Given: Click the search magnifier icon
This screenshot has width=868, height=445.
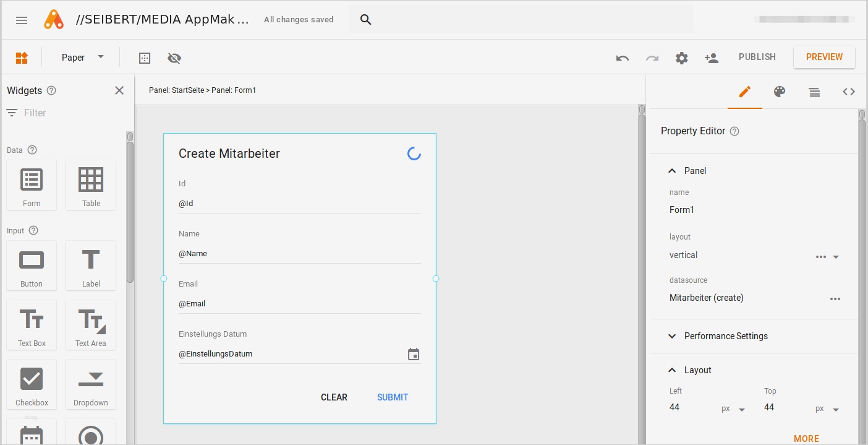Looking at the screenshot, I should 365,20.
